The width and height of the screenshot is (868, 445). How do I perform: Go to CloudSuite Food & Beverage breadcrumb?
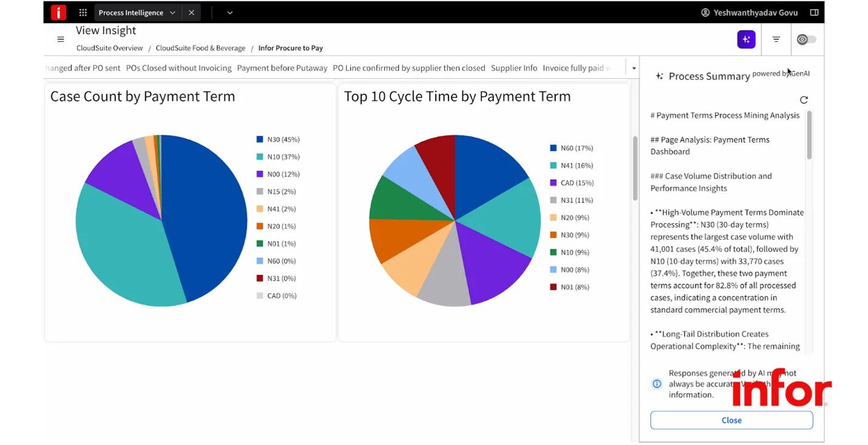[x=200, y=48]
